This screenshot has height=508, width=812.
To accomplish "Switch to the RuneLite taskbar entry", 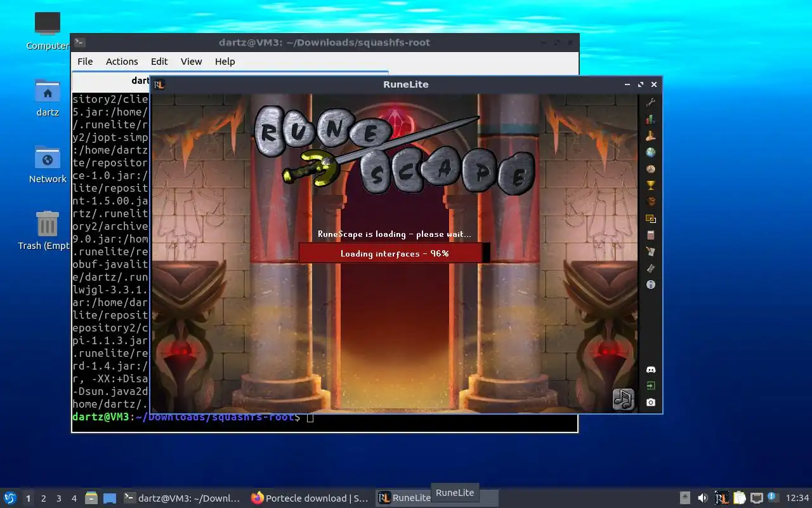I will 405,498.
